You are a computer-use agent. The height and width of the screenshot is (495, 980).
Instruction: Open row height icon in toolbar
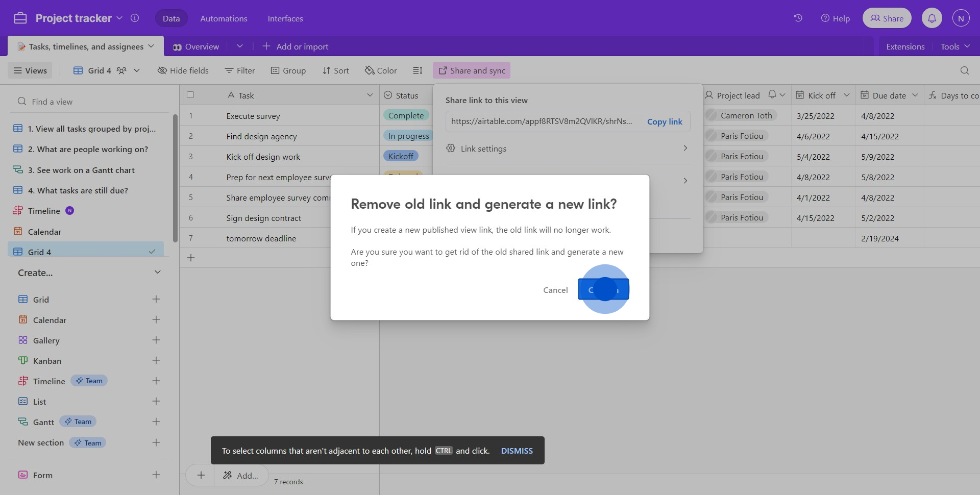tap(418, 70)
